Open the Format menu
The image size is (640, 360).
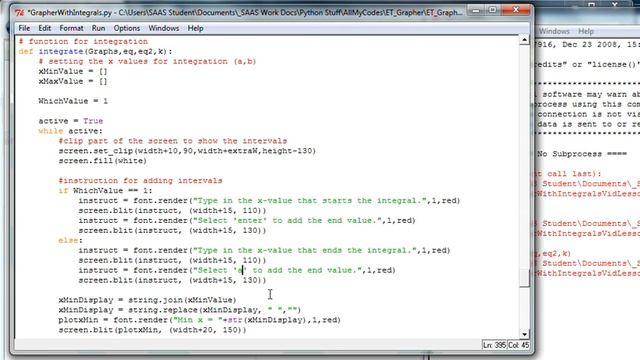[71, 28]
